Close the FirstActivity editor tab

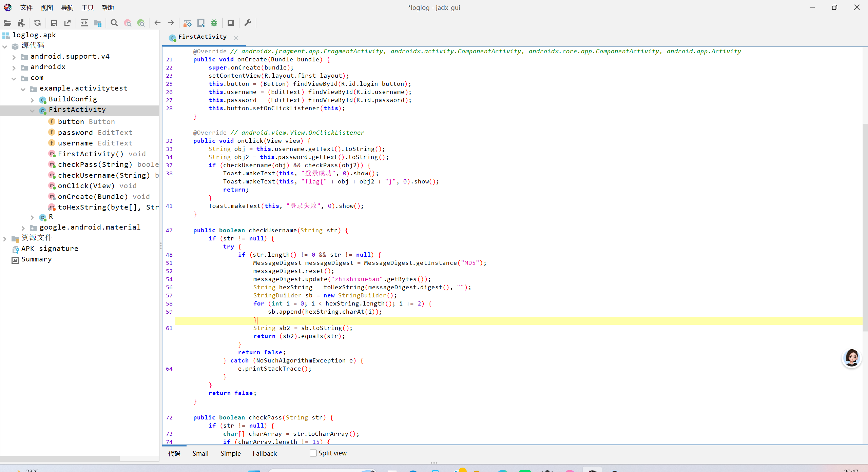[236, 38]
